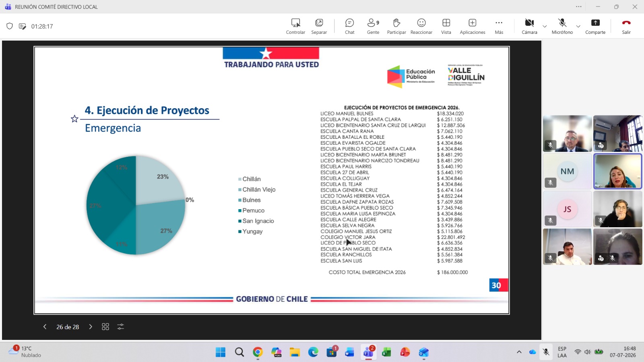Show the Gente participants list

(x=373, y=26)
